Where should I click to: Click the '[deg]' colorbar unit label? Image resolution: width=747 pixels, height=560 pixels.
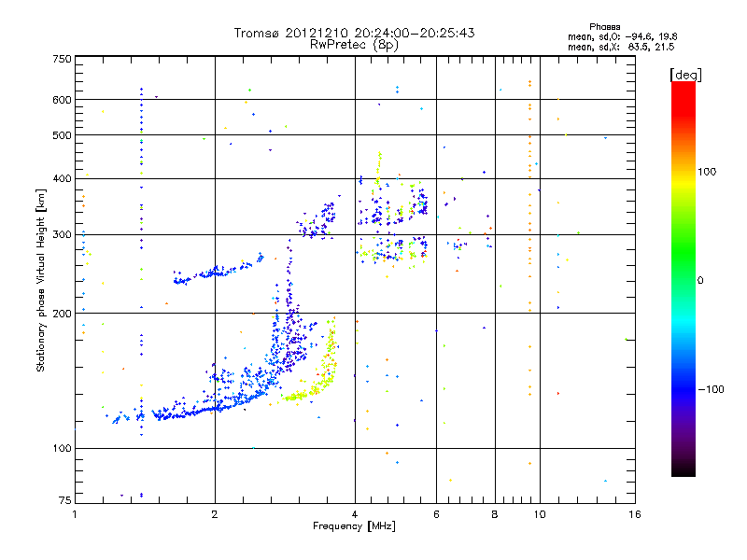click(685, 75)
